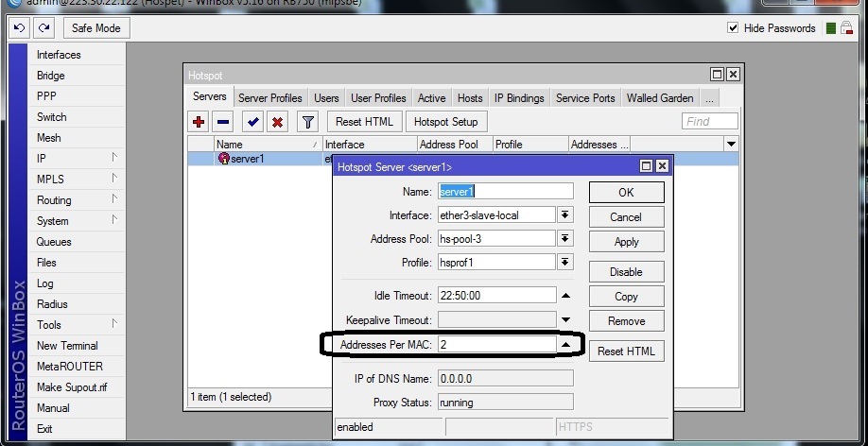Image resolution: width=868 pixels, height=446 pixels.
Task: Switch to the Walled Garden tab
Action: click(660, 98)
